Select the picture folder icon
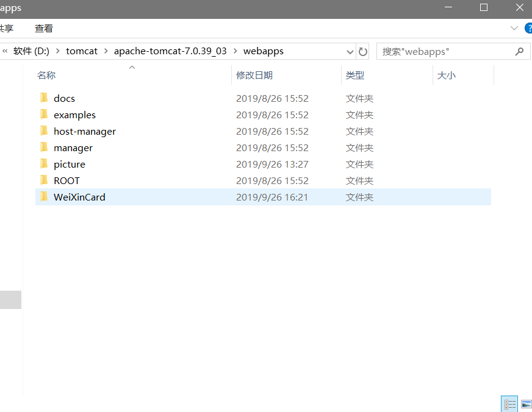 44,164
